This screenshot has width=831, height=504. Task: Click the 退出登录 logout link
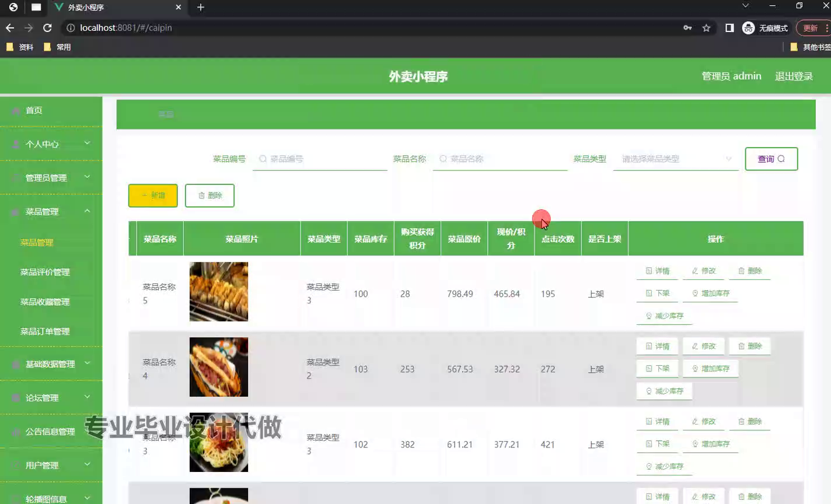click(794, 76)
